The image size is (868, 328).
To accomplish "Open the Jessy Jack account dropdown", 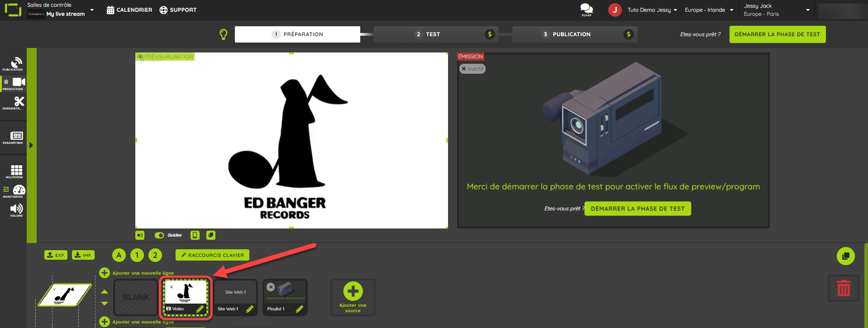I will click(777, 10).
